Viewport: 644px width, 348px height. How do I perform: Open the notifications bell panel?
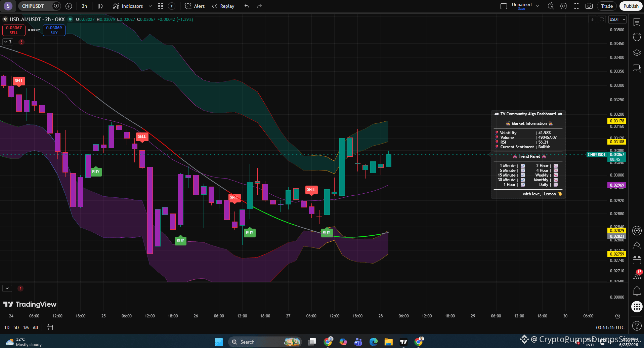coord(637,291)
